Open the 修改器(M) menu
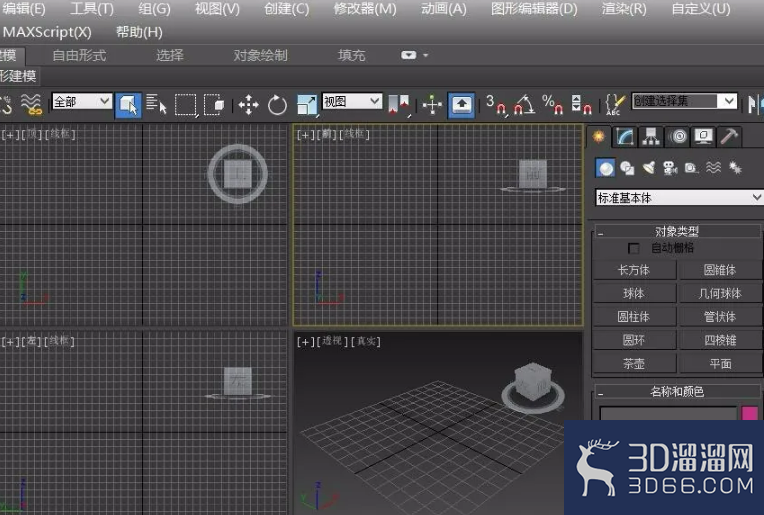This screenshot has width=764, height=515. [x=364, y=9]
